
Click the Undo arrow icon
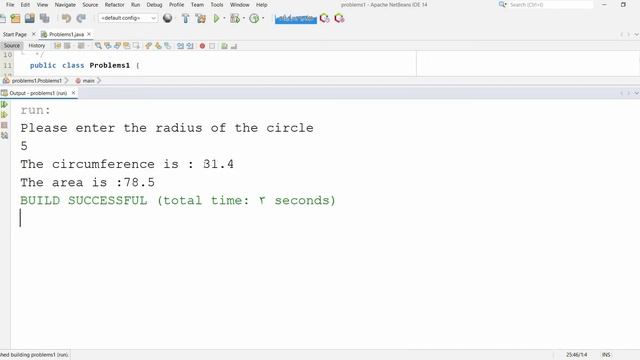[66, 18]
